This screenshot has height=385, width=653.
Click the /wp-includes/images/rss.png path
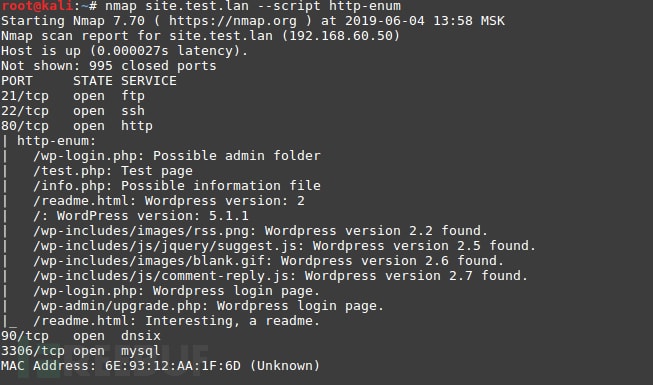141,231
